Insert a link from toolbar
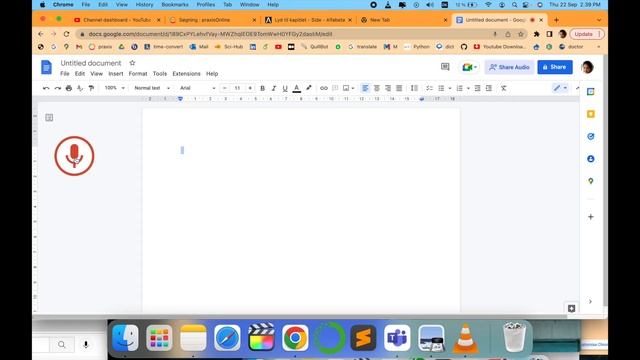 point(324,88)
